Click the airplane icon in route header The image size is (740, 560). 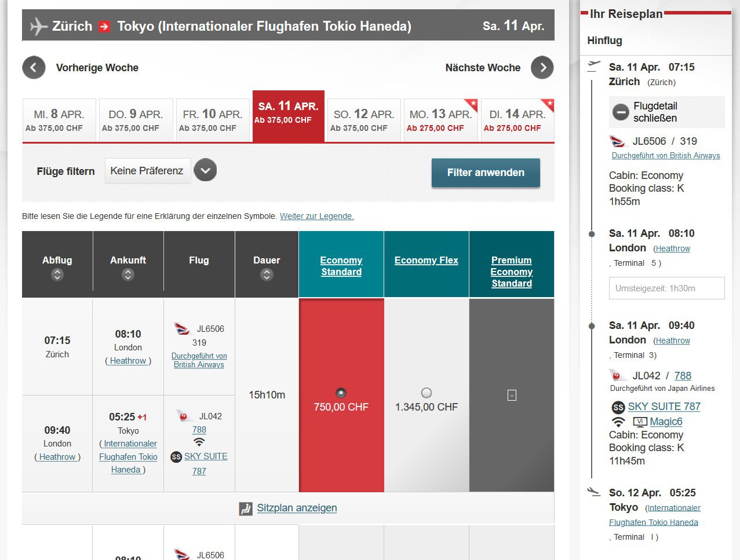pyautogui.click(x=38, y=26)
